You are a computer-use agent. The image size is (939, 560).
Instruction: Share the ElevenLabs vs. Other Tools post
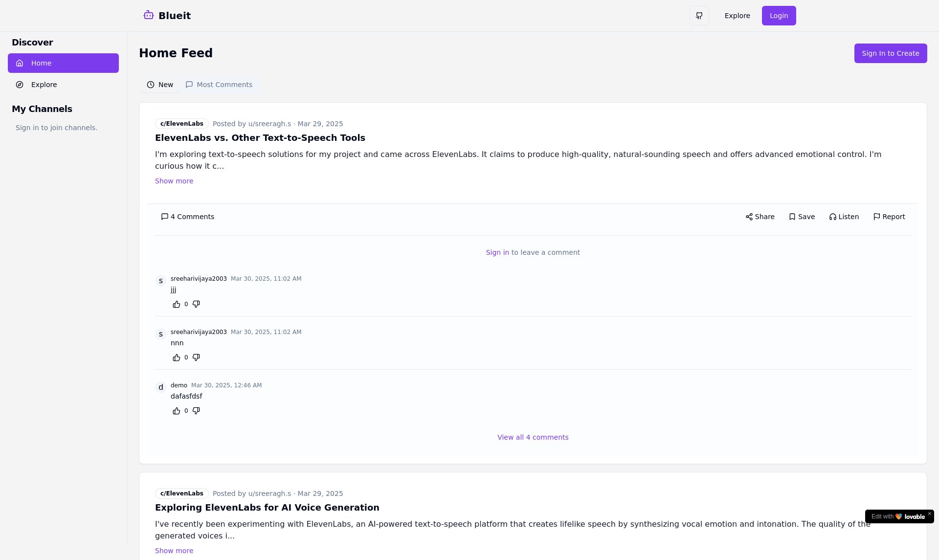[760, 217]
